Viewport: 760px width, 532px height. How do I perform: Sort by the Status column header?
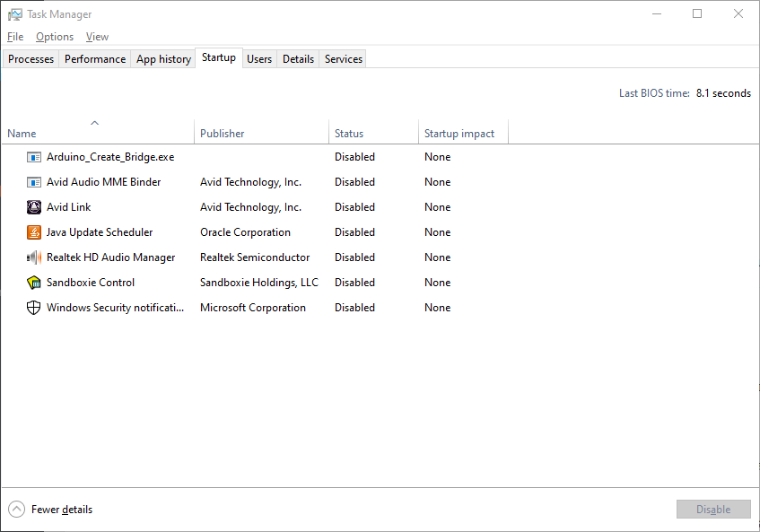pos(373,131)
